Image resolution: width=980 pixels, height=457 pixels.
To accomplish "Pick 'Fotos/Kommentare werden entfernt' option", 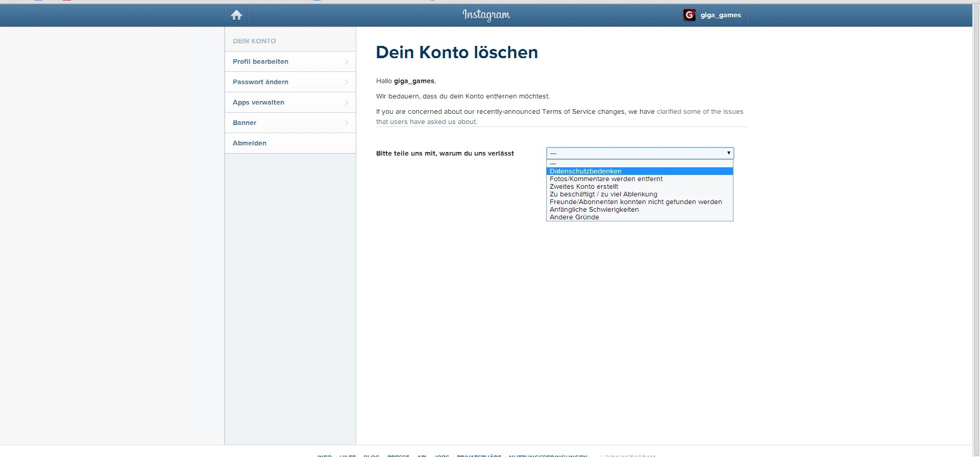I will coord(640,179).
